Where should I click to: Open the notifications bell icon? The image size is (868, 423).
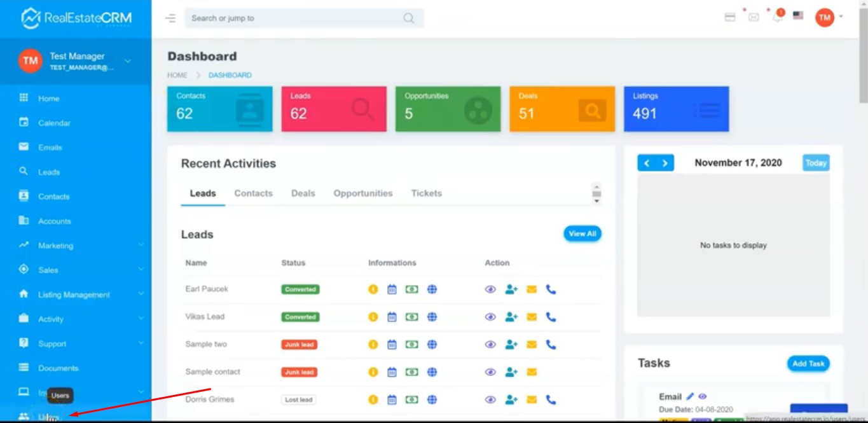tap(776, 17)
